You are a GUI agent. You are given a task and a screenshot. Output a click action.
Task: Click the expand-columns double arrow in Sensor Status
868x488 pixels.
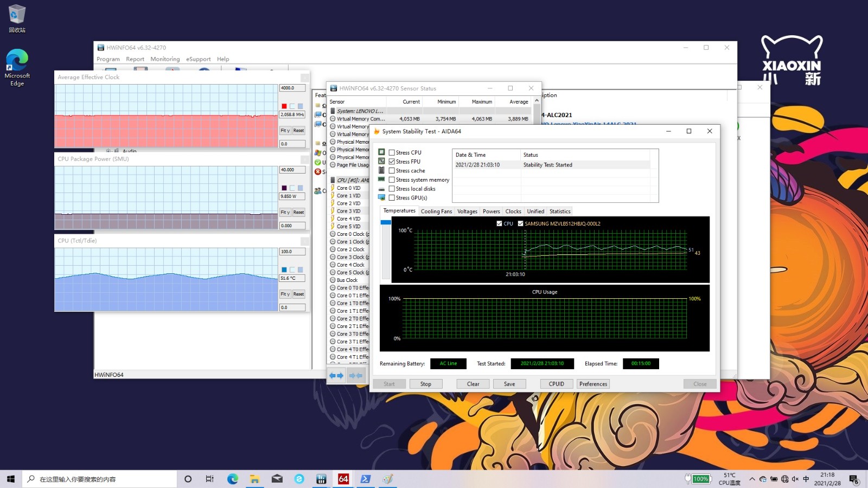click(x=336, y=375)
